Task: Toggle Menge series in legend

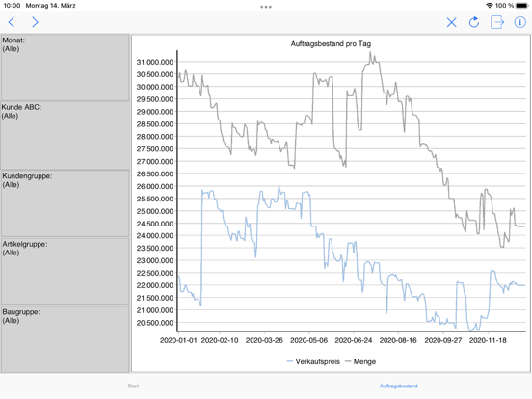Action: tap(360, 361)
